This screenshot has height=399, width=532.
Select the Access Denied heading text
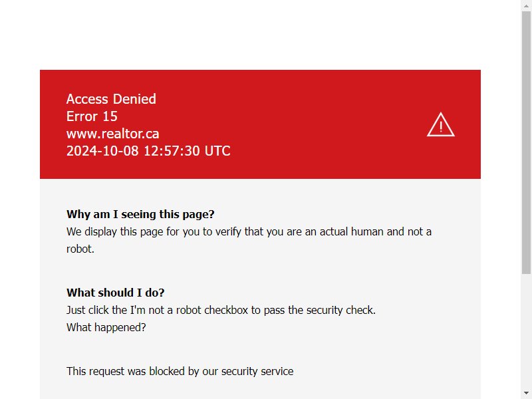[x=111, y=99]
